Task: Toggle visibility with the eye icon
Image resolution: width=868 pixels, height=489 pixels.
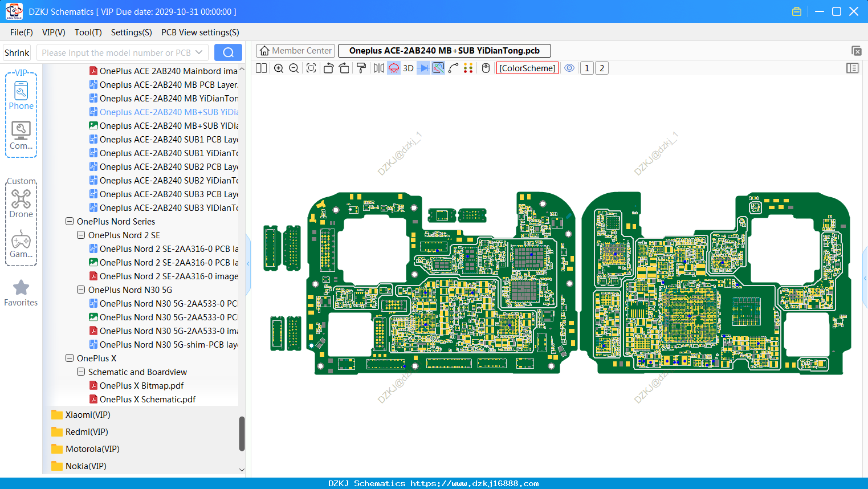Action: click(x=569, y=68)
